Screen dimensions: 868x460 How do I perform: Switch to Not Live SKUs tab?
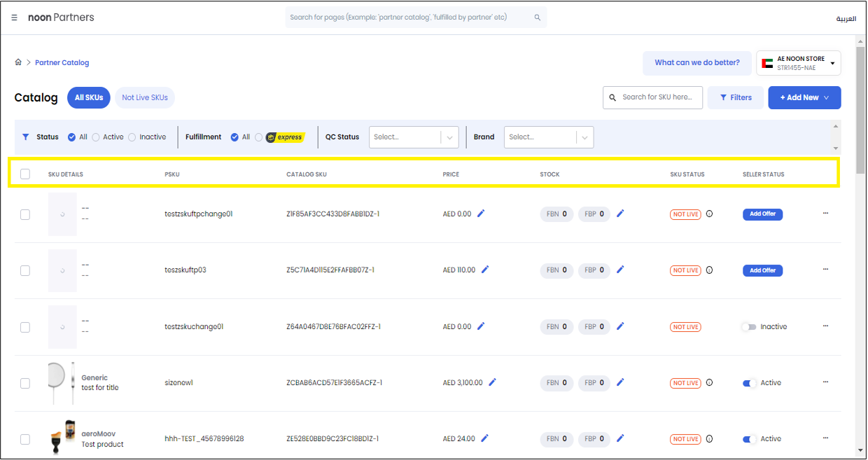pos(144,98)
